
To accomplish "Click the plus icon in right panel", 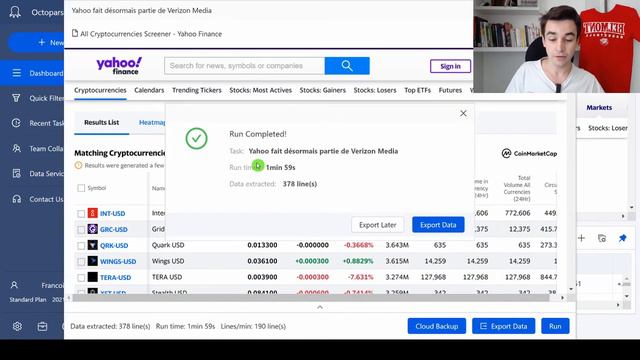I will coord(582,238).
